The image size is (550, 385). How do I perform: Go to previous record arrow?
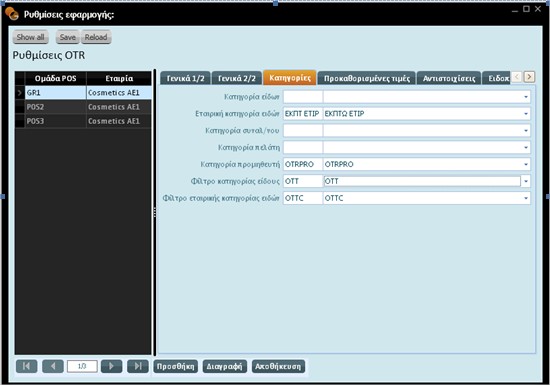(x=53, y=366)
